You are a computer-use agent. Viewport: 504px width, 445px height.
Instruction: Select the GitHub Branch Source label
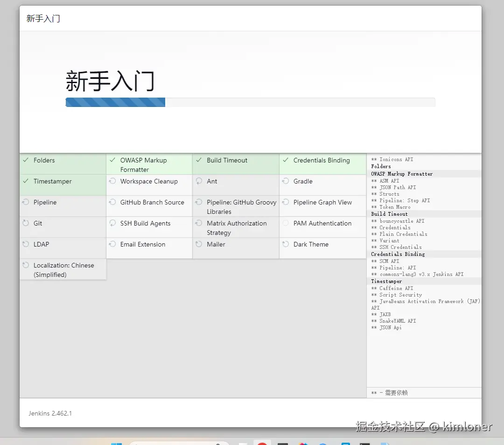(x=152, y=202)
